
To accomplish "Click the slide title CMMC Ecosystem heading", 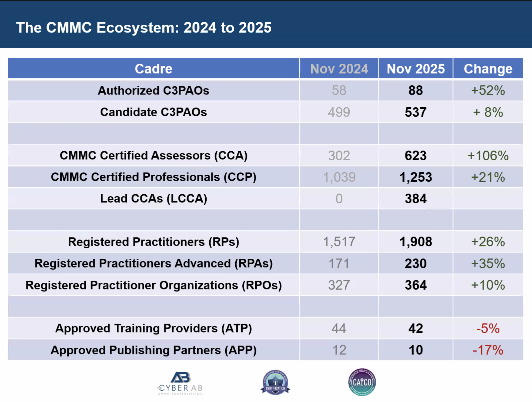I will 144,28.
